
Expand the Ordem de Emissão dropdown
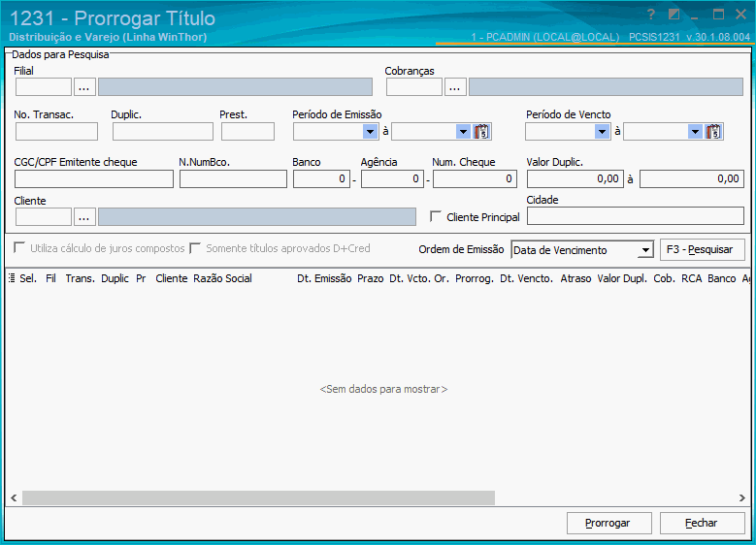645,250
